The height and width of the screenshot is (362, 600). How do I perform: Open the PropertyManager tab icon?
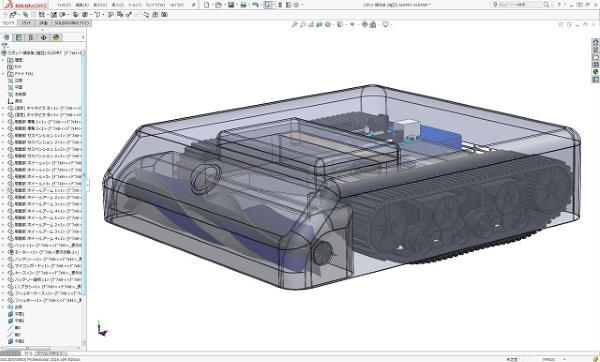tap(18, 37)
